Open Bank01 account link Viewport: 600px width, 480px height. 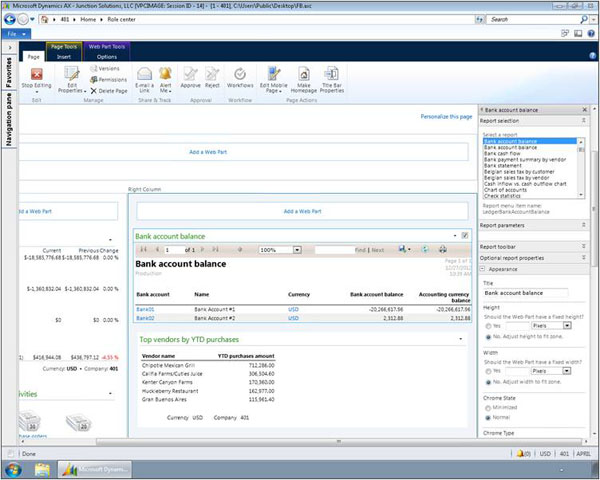click(x=145, y=309)
